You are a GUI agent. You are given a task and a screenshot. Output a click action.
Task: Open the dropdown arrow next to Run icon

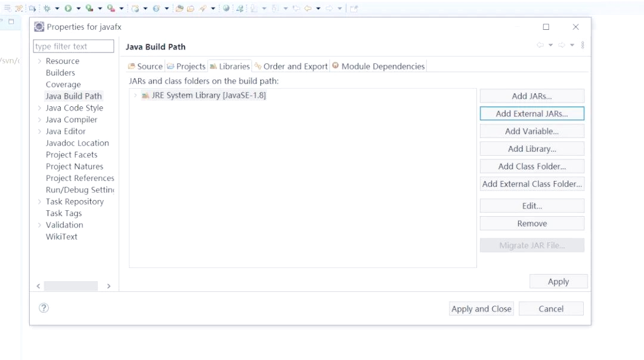pos(79,8)
